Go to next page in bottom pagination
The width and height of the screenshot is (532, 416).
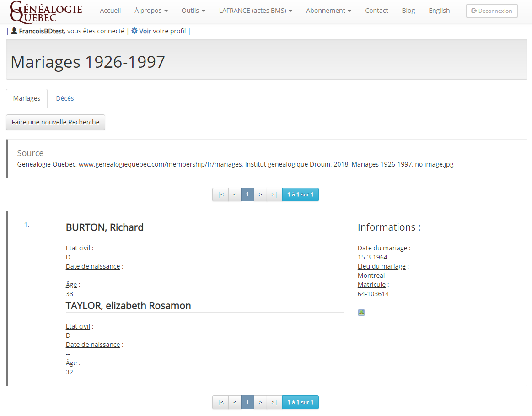point(260,402)
